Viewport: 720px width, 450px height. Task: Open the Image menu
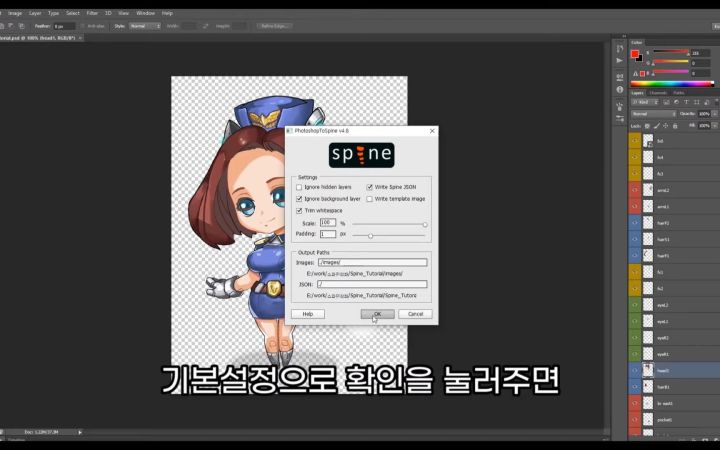point(15,13)
